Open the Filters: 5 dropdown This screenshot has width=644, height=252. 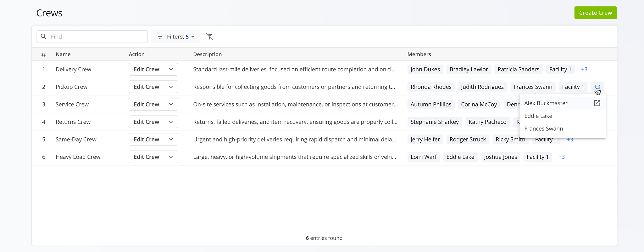click(x=175, y=37)
